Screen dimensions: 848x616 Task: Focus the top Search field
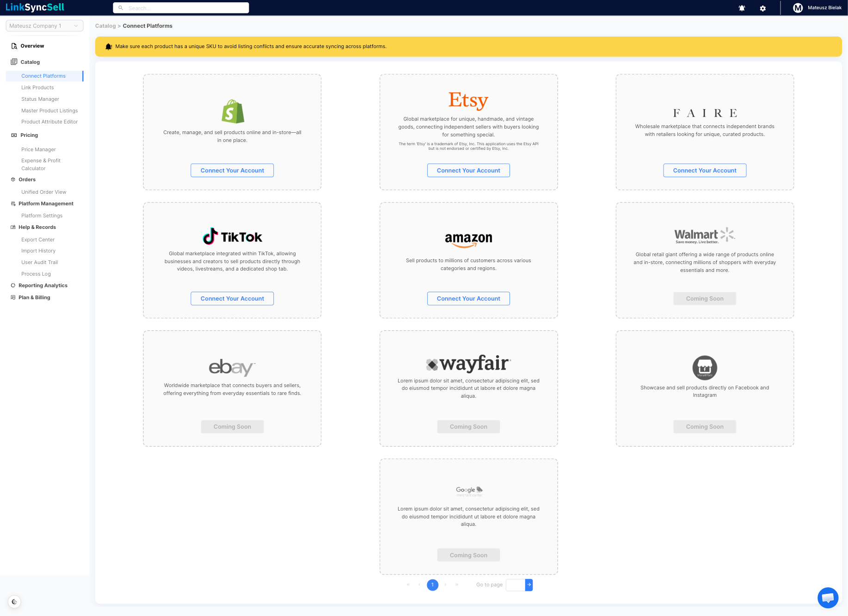pyautogui.click(x=181, y=8)
